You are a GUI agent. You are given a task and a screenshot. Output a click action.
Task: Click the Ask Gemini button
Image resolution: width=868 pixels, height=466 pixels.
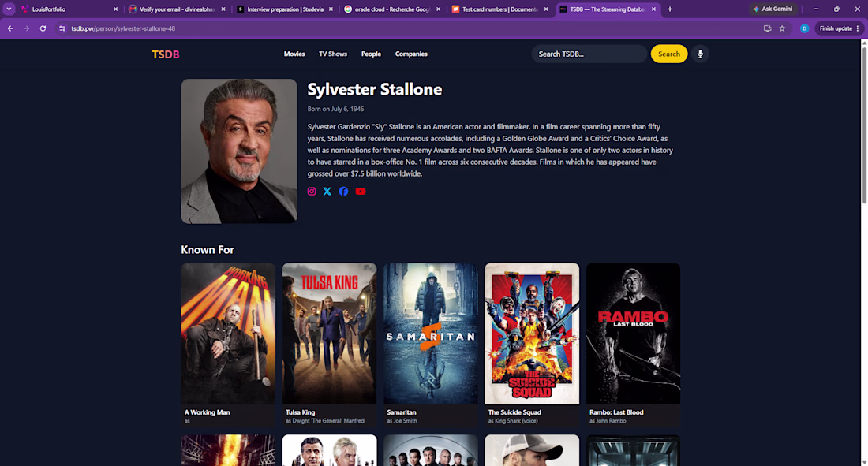(x=773, y=9)
